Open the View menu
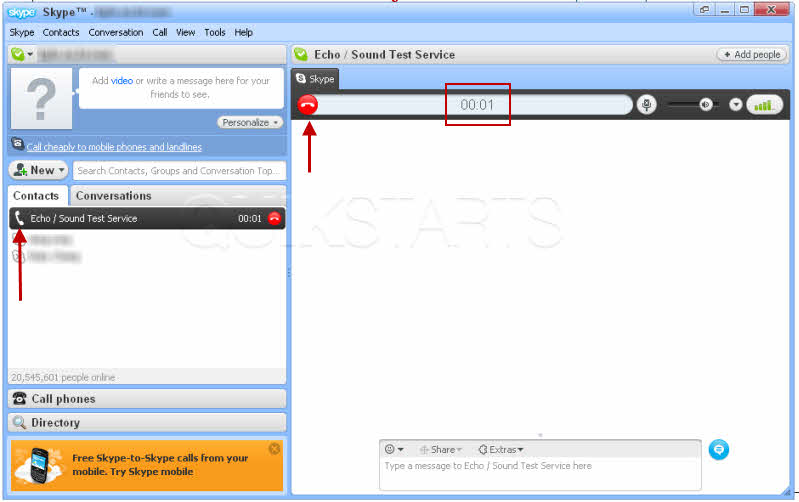Image resolution: width=799 pixels, height=502 pixels. pos(185,33)
